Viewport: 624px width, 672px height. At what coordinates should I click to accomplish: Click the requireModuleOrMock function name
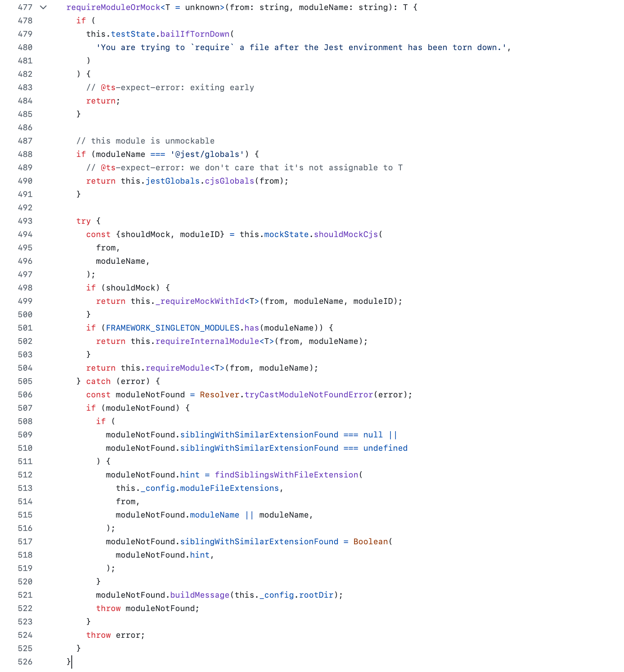pos(113,7)
